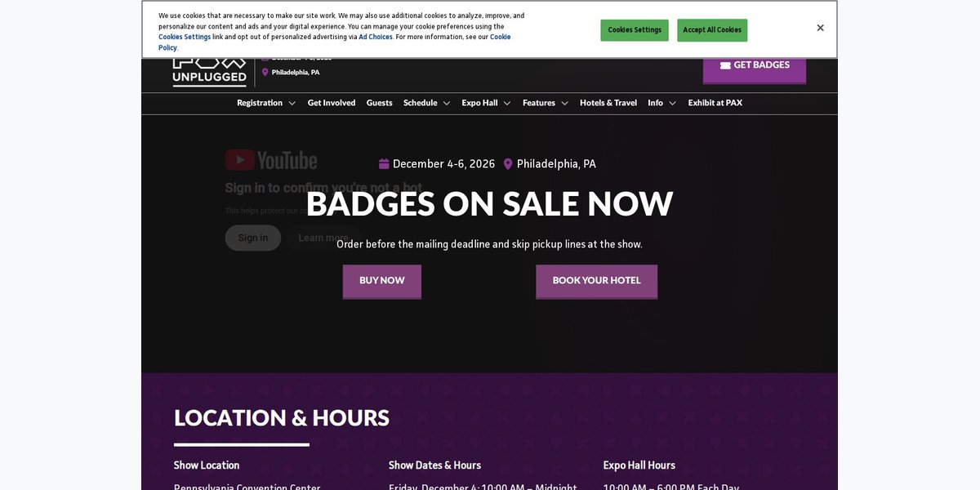Open the Expo Hall nav item
Screen dimensions: 980x490
click(479, 103)
